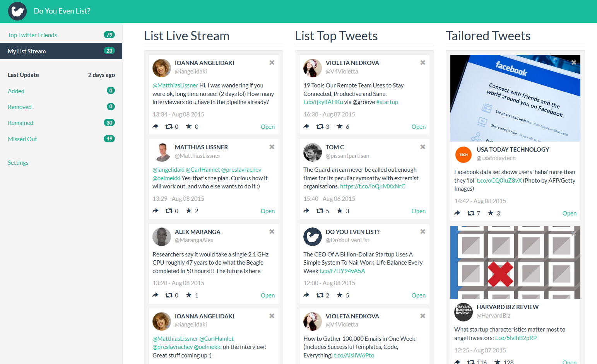This screenshot has width=597, height=364.
Task: Dismiss Matthias Lissner's tweet from the live stream
Action: [272, 147]
